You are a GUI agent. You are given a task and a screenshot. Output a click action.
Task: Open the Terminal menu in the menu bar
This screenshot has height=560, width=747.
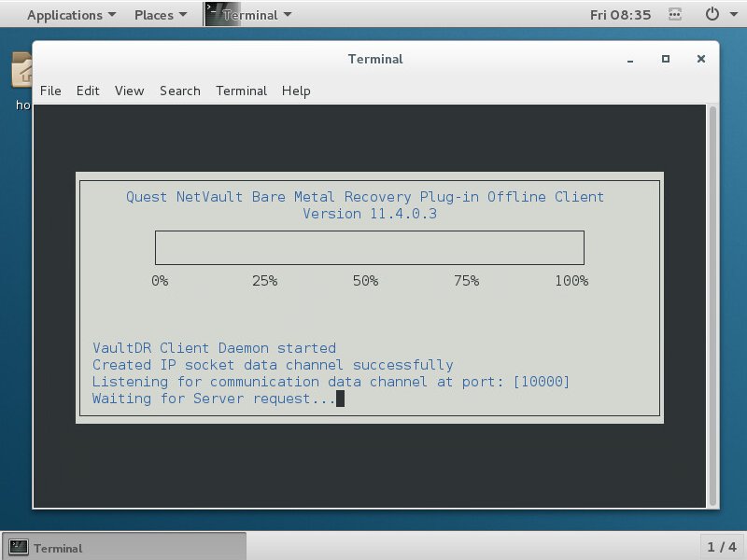click(241, 91)
